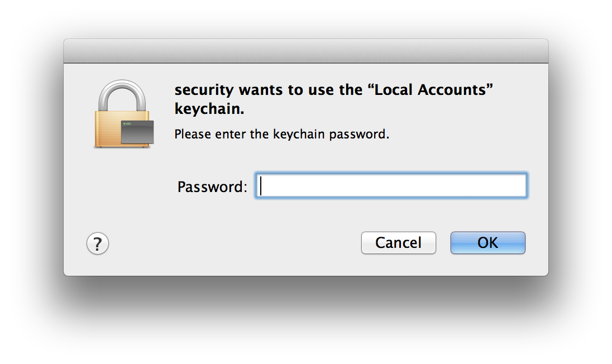
Task: Click the quoted "Local Accounts" keychain name
Action: [x=430, y=90]
